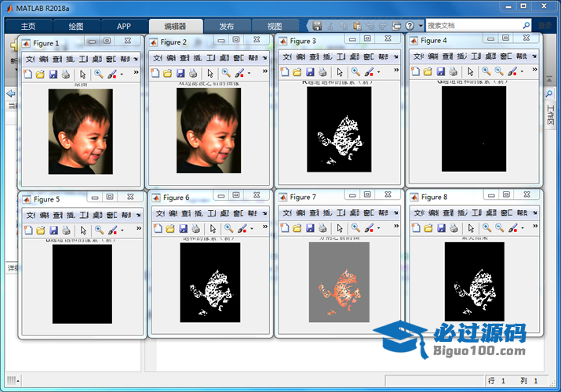Screen dimensions: 561x392
Task: Open the MATLAB help question mark icon
Action: (410, 26)
